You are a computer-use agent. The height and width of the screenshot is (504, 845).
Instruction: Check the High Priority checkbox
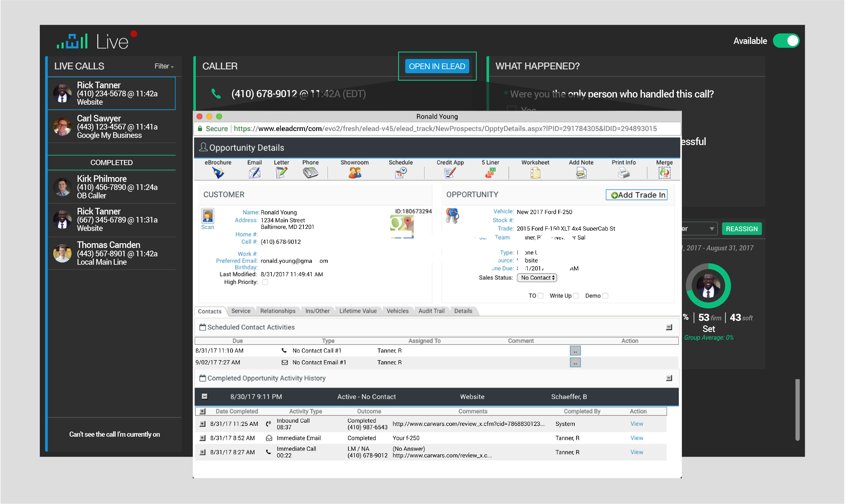pyautogui.click(x=266, y=282)
